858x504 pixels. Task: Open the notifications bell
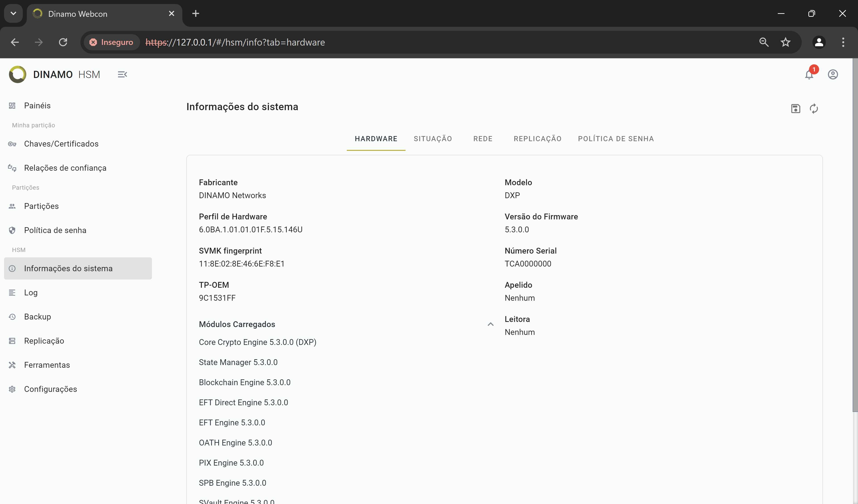coord(809,75)
